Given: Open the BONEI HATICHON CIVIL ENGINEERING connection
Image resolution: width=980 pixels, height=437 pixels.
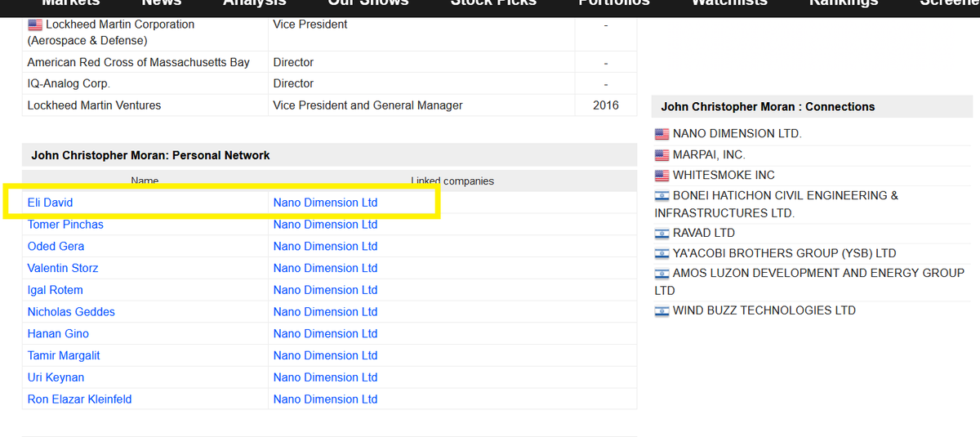Looking at the screenshot, I should (776, 204).
